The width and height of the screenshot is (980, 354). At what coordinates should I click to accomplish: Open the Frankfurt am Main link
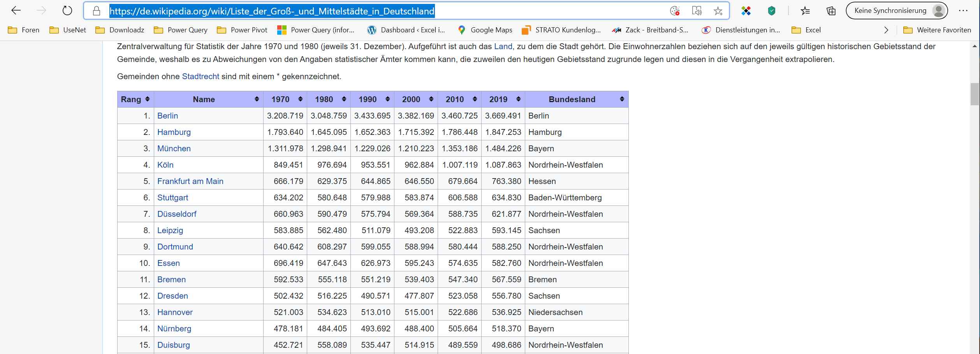pos(190,181)
